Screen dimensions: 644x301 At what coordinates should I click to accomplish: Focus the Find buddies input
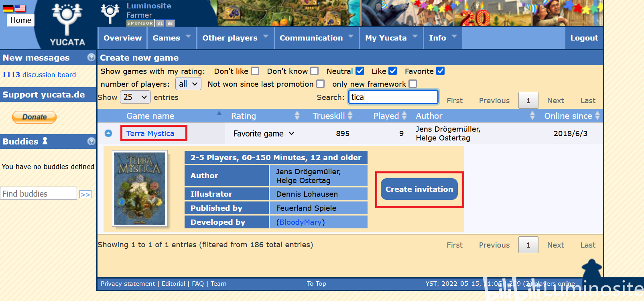click(39, 193)
